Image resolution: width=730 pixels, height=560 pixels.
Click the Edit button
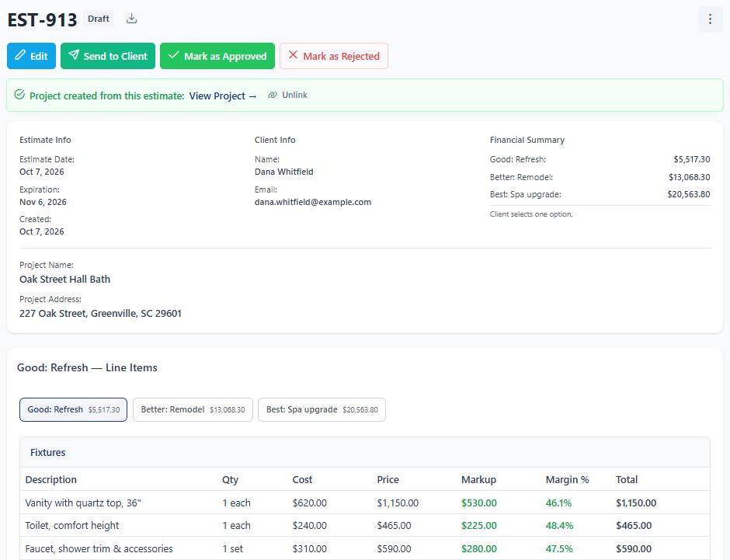point(31,56)
